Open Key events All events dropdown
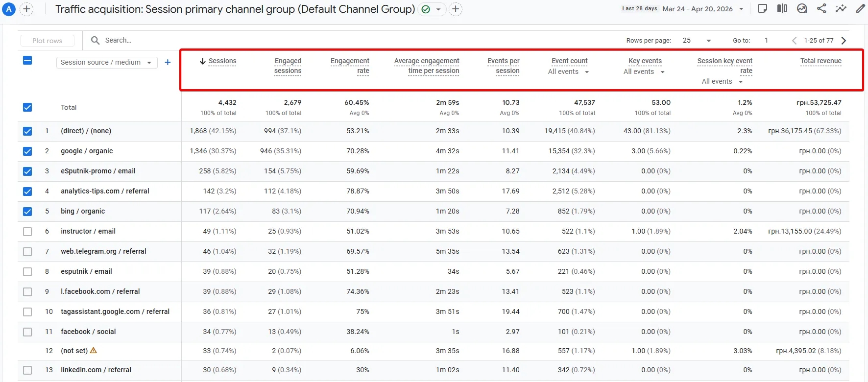This screenshot has width=868, height=382. point(644,72)
